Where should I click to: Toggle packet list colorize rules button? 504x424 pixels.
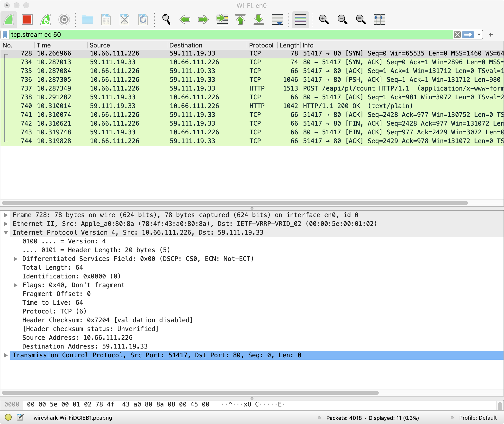[x=300, y=19]
